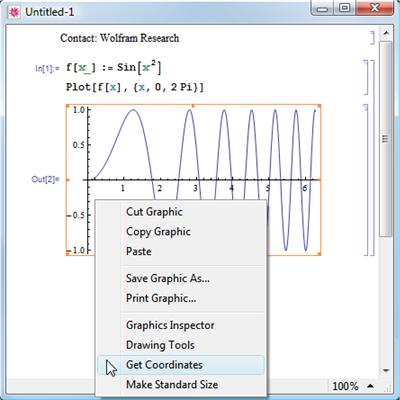Choose Print Graphic... option
Image resolution: width=400 pixels, height=400 pixels.
coord(161,298)
